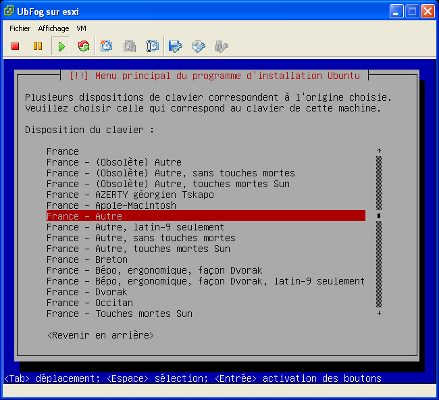The width and height of the screenshot is (439, 400).
Task: Click the floppy drive connection icon
Action: pyautogui.click(x=175, y=46)
